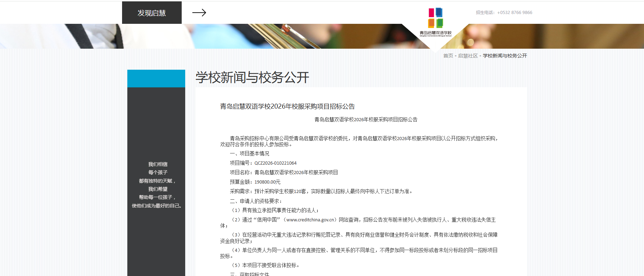This screenshot has width=644, height=276.
Task: Click sidebar slogan line 都有独特的天赋
Action: (x=157, y=181)
